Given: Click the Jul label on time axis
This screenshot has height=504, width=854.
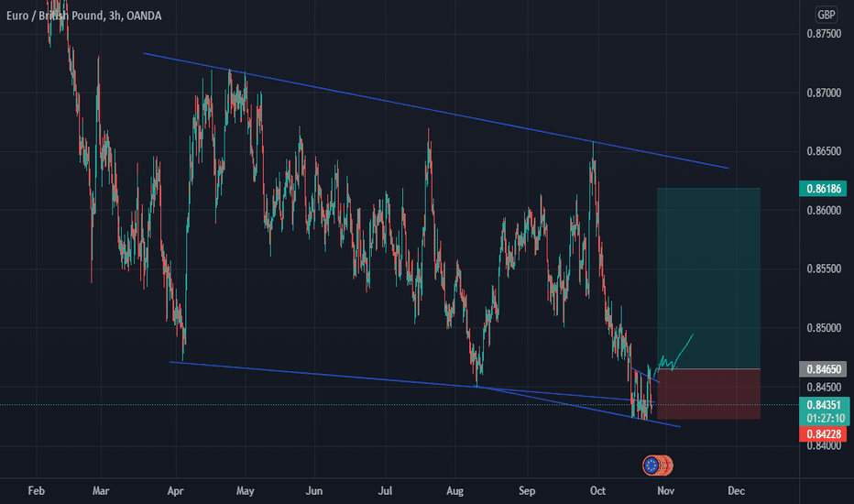Looking at the screenshot, I should tap(385, 491).
